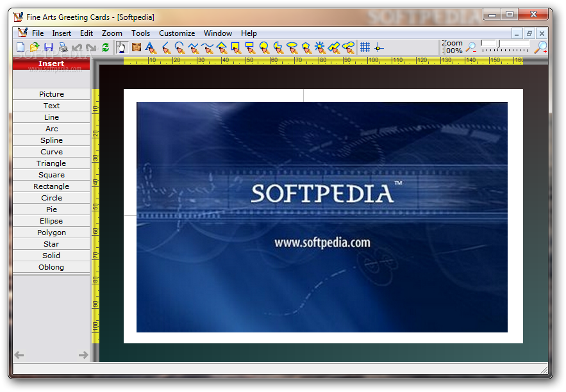This screenshot has height=392, width=566.
Task: Click the app icon in the menu bar
Action: click(x=22, y=33)
